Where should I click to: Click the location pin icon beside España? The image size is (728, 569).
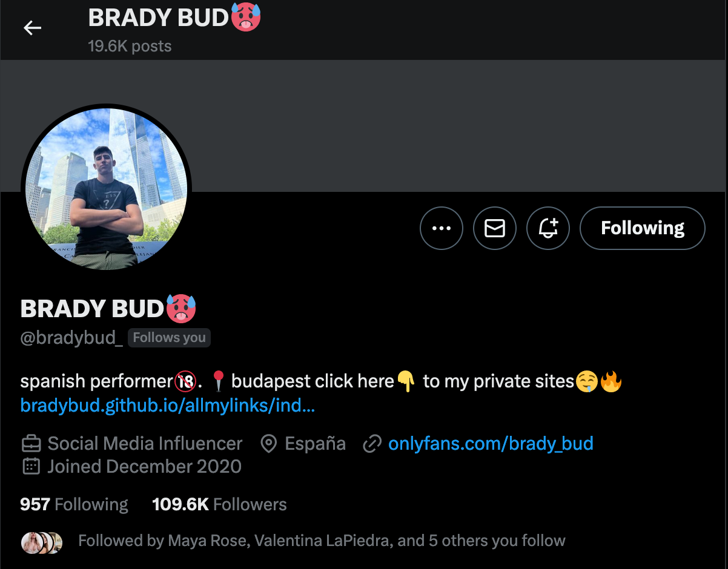[x=268, y=444]
